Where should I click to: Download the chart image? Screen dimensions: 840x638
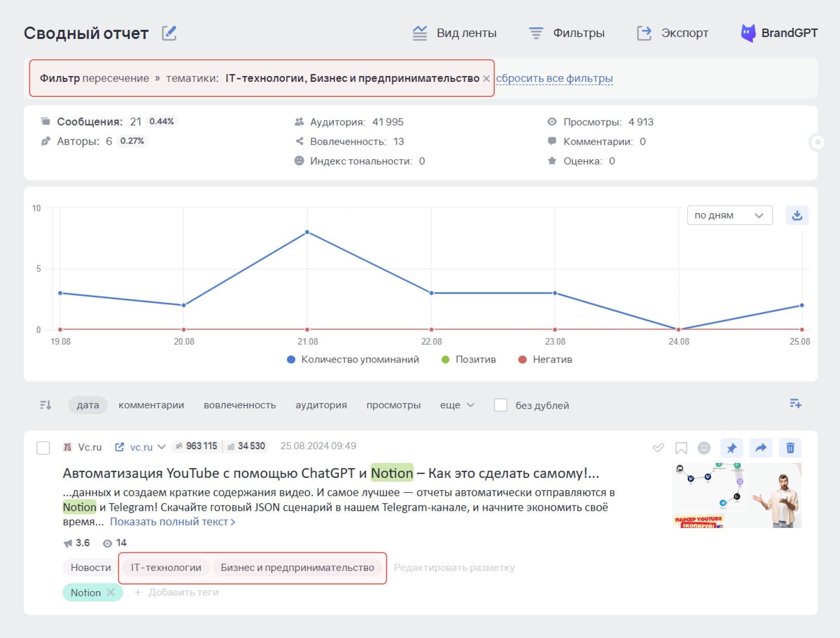tap(797, 215)
